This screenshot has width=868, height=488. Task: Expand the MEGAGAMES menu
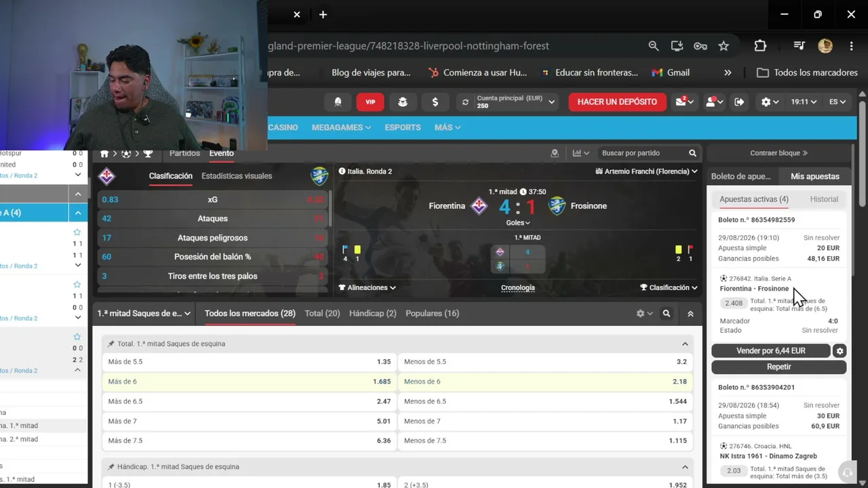coord(341,127)
